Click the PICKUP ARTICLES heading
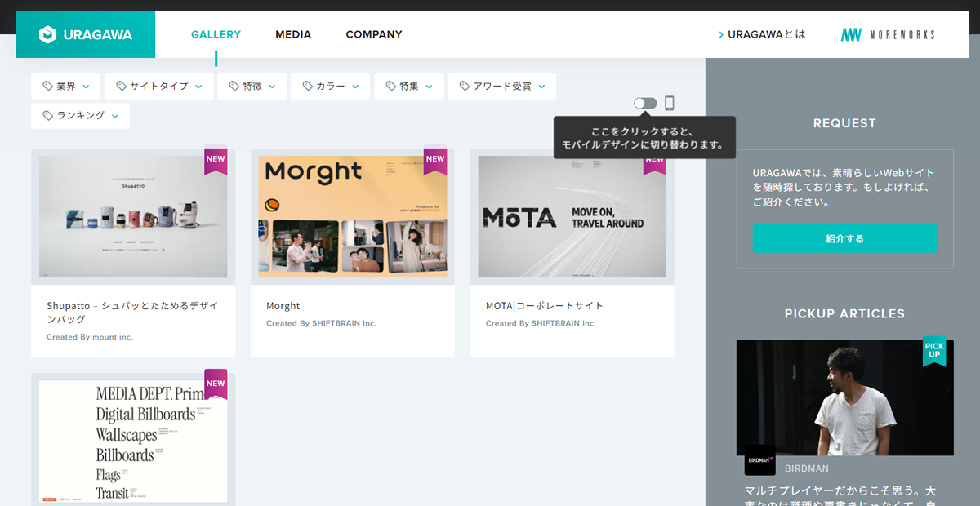Viewport: 980px width, 506px height. [844, 313]
